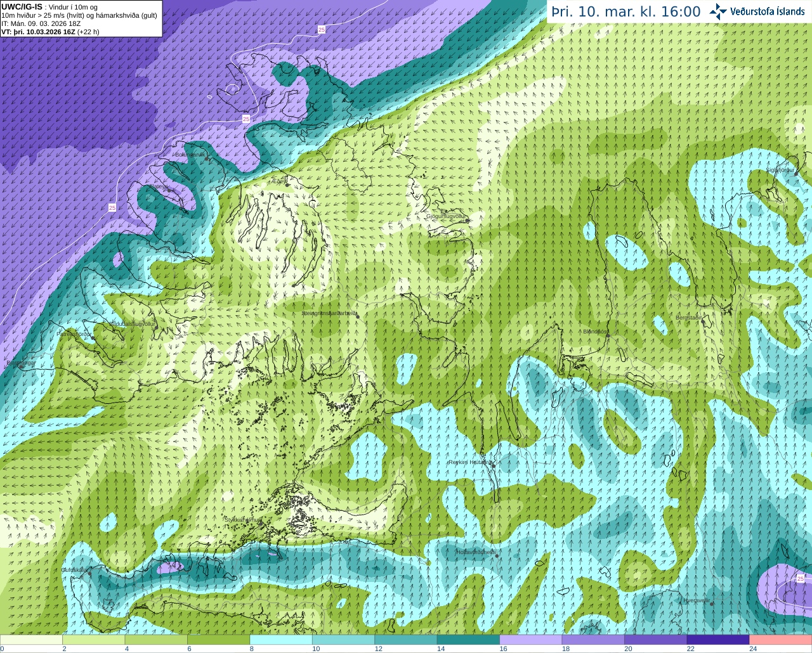Click the legend scale value '22'
This screenshot has width=812, height=653.
coord(691,649)
